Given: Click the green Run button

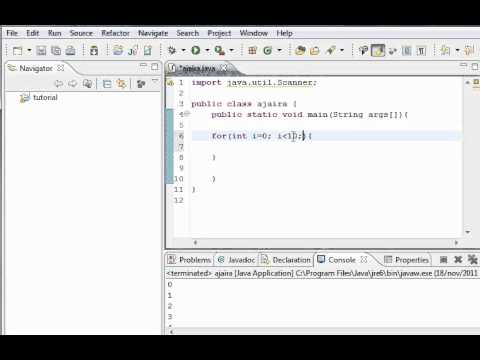Looking at the screenshot, I should click(x=196, y=50).
